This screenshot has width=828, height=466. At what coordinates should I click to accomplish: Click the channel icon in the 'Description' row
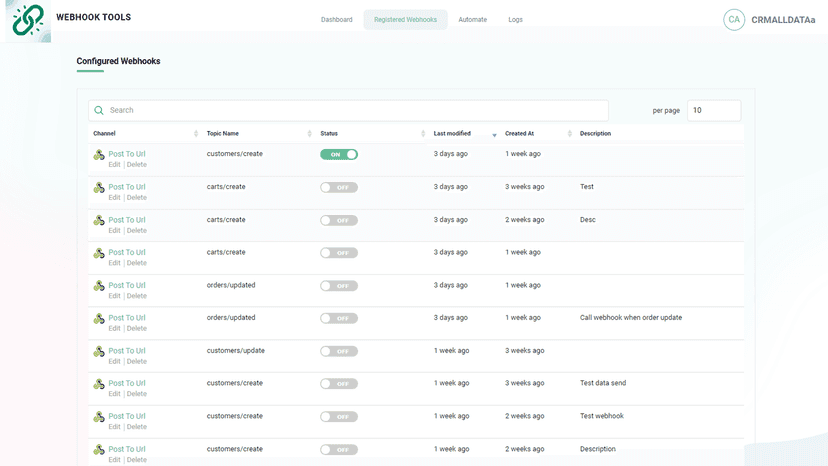point(99,450)
